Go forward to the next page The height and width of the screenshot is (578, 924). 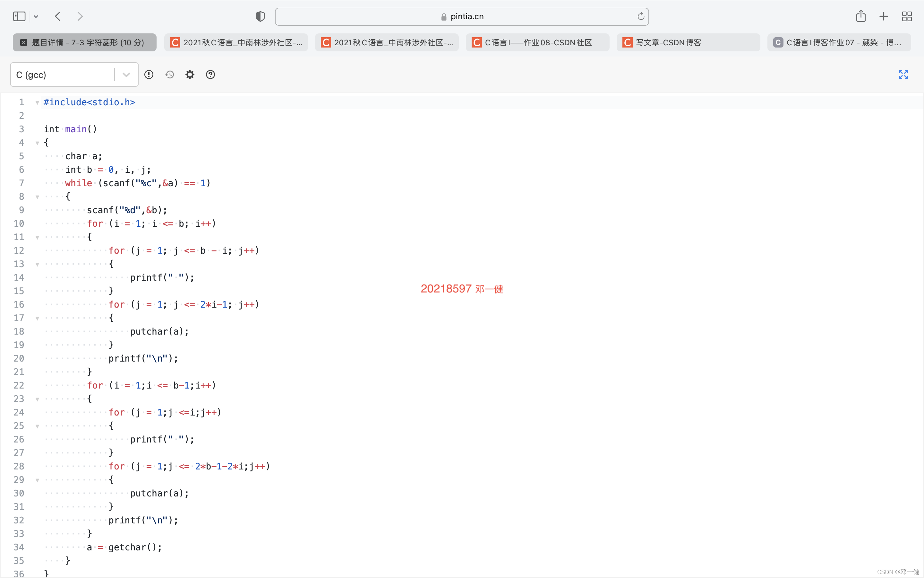point(80,16)
